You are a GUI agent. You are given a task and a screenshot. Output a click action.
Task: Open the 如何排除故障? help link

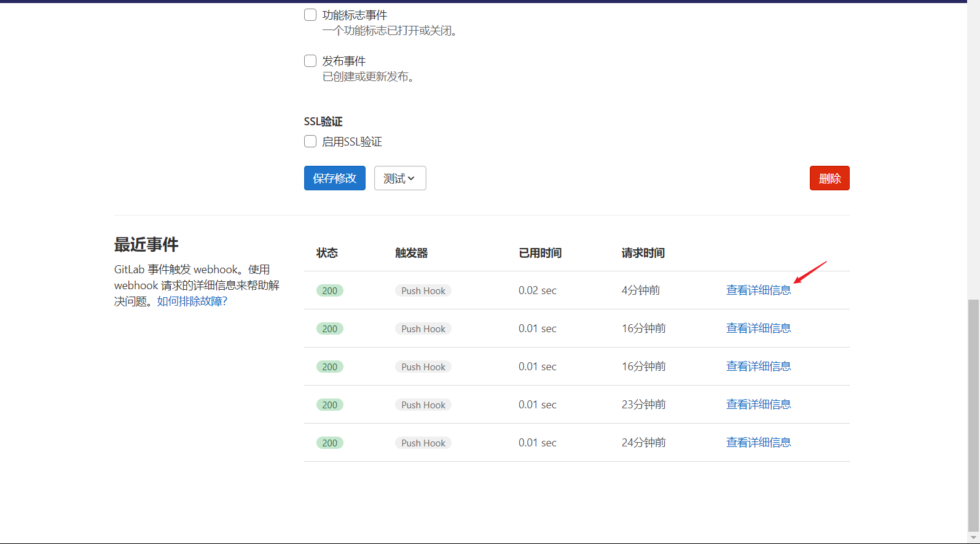[192, 301]
